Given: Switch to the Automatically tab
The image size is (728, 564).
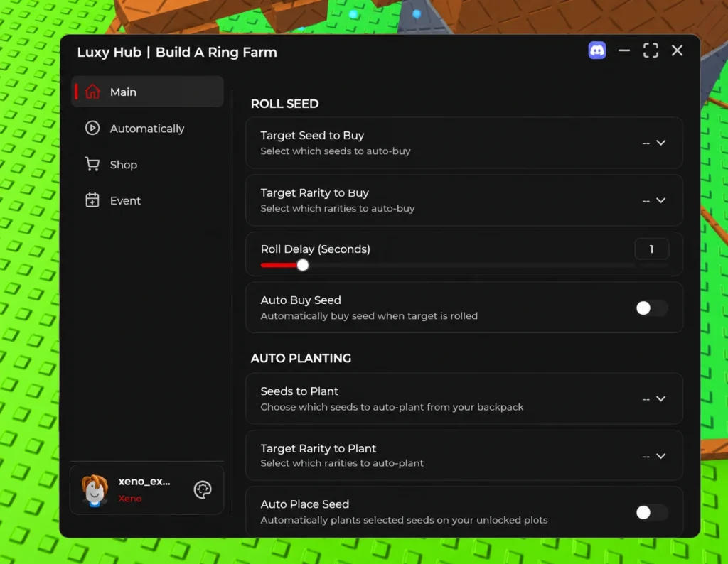Looking at the screenshot, I should pos(147,128).
